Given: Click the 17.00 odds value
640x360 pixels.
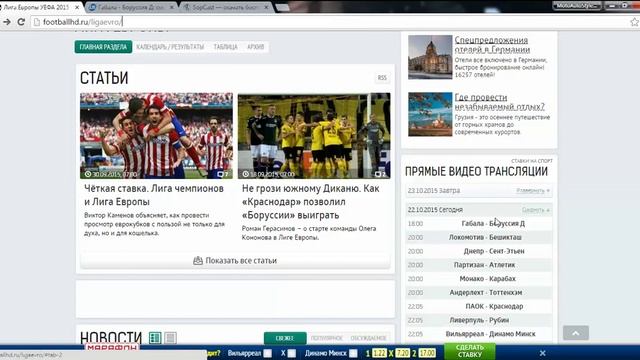Looking at the screenshot, I should (427, 353).
